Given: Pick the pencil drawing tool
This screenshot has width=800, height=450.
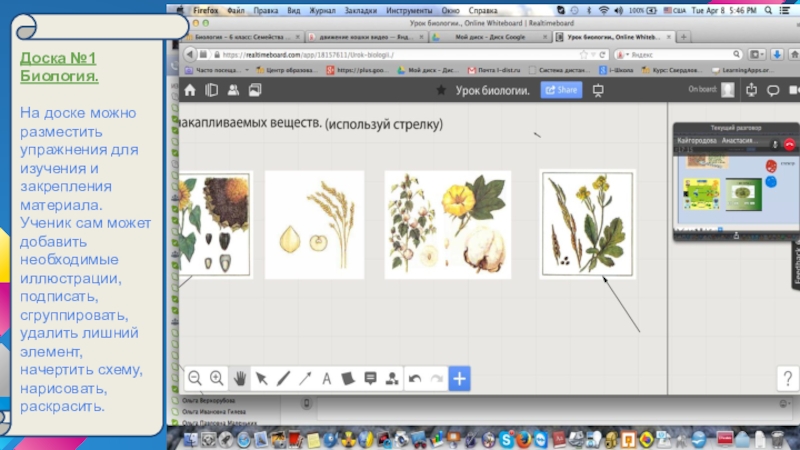Looking at the screenshot, I should [283, 378].
